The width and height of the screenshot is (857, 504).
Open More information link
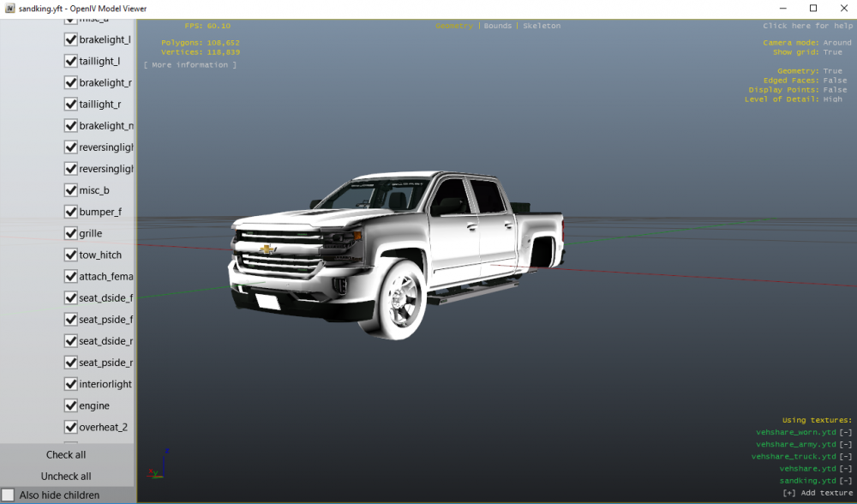click(190, 64)
